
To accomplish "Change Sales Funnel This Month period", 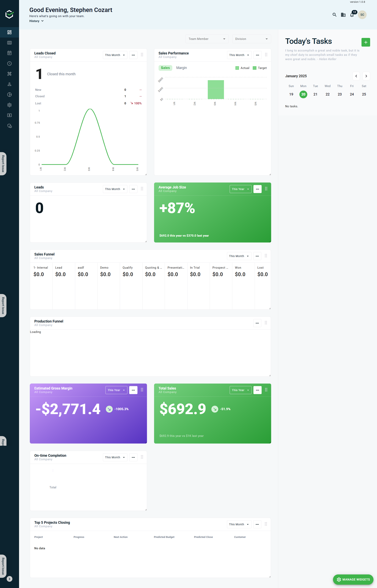I will click(x=239, y=256).
